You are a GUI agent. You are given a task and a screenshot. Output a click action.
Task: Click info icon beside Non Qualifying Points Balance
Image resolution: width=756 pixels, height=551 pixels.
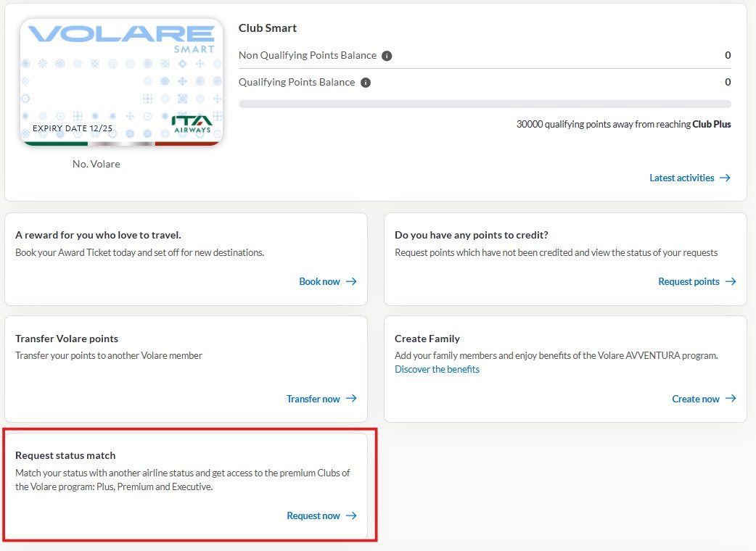[387, 56]
